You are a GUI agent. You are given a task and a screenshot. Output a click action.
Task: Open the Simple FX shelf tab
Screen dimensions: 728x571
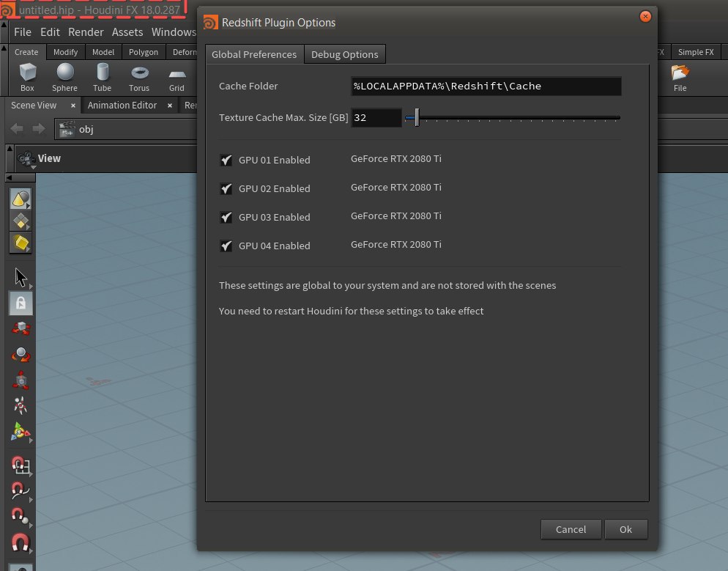pyautogui.click(x=696, y=52)
